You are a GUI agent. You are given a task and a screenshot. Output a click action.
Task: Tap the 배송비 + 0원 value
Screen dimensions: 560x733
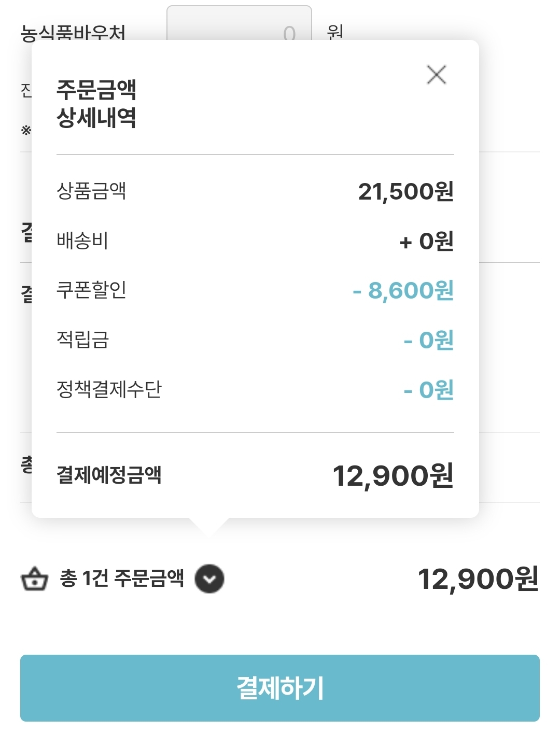(427, 241)
